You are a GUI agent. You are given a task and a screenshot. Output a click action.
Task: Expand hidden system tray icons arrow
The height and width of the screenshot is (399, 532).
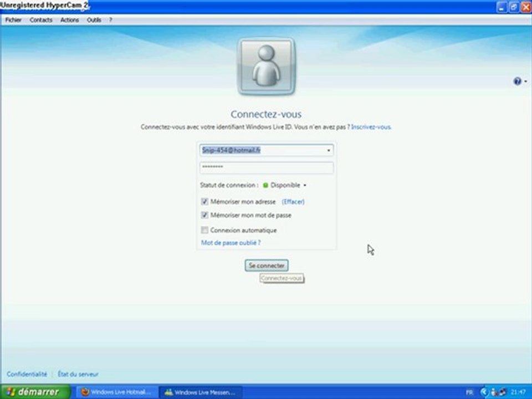(484, 392)
